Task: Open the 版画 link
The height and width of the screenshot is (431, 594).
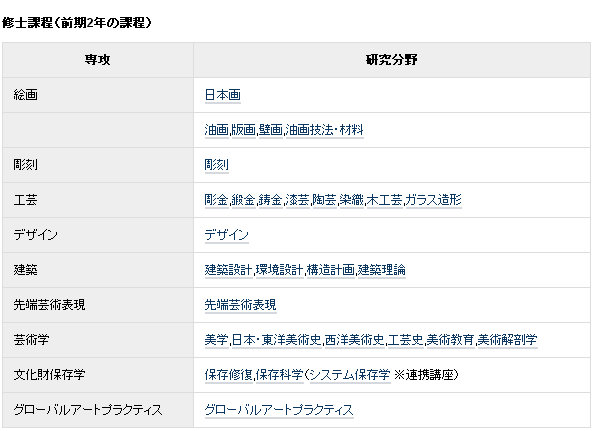Action: (x=244, y=130)
